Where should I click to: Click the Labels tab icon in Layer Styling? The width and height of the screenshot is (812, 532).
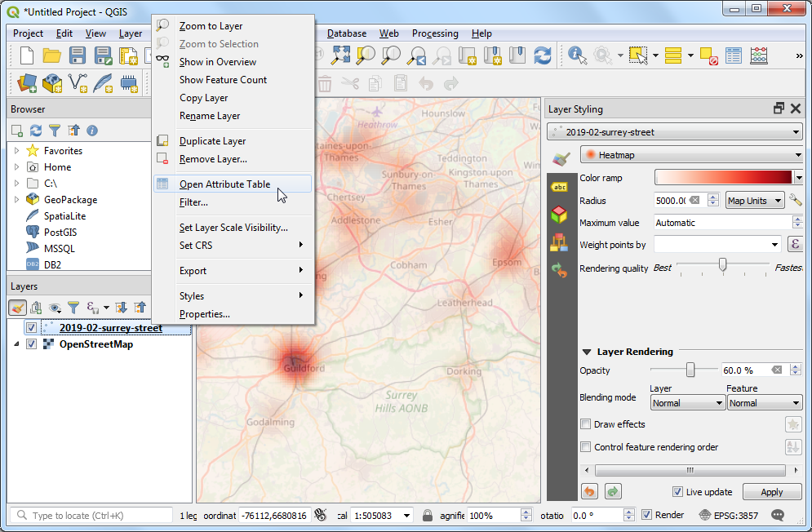[x=559, y=187]
